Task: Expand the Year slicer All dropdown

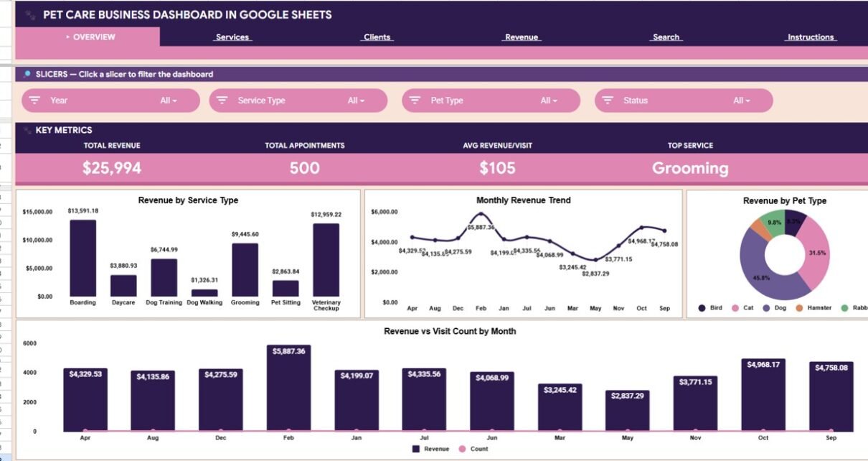Action: (x=169, y=101)
